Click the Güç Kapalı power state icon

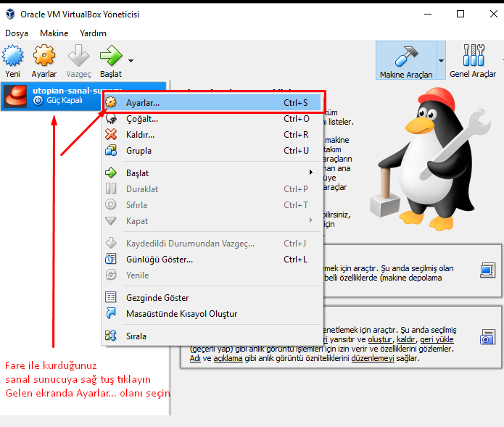(x=38, y=101)
